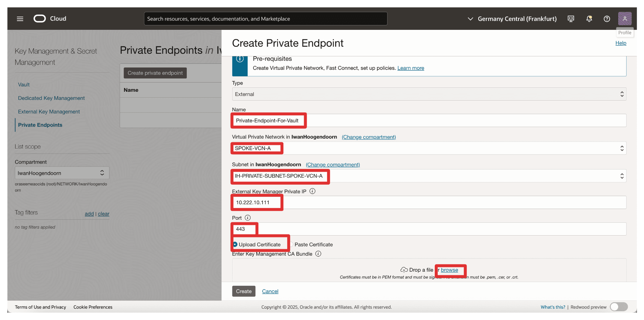The height and width of the screenshot is (320, 644).
Task: Click the Create button
Action: tap(244, 291)
